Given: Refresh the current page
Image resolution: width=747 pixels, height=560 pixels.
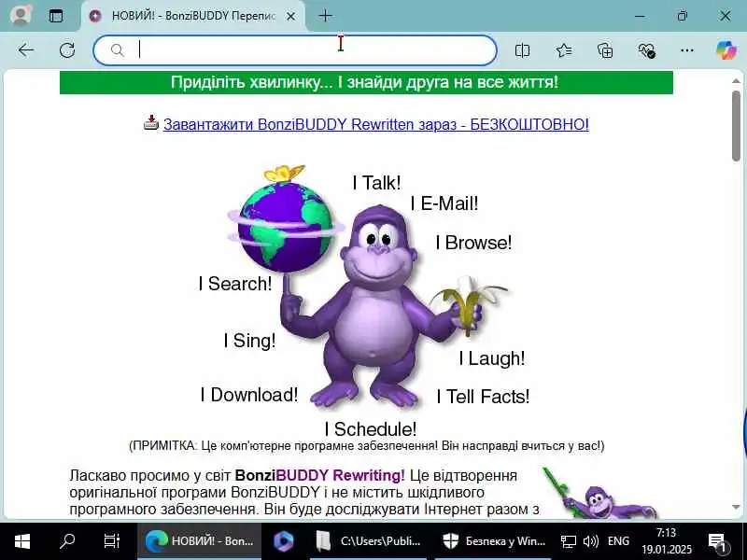Looking at the screenshot, I should 66,50.
